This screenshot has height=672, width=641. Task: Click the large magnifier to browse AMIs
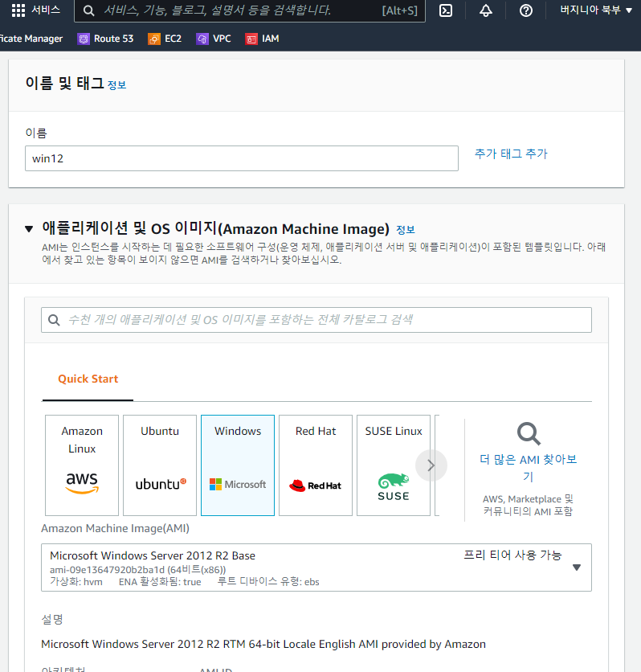point(529,434)
